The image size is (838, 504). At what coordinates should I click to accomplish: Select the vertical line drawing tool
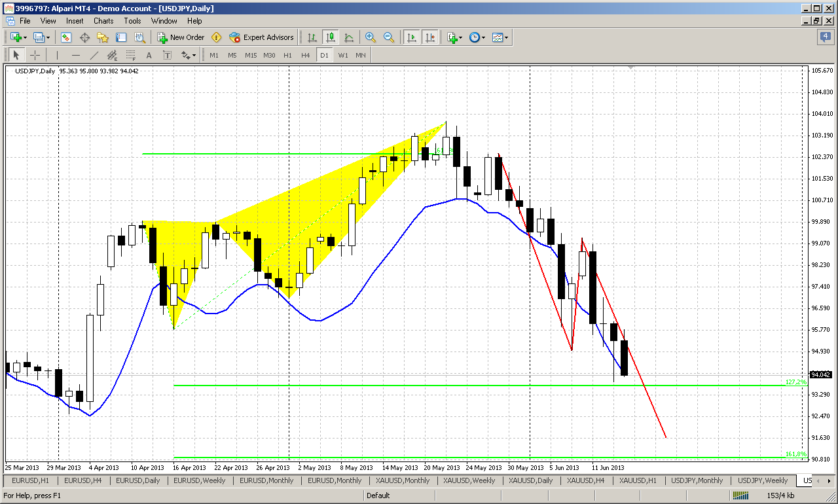(58, 56)
